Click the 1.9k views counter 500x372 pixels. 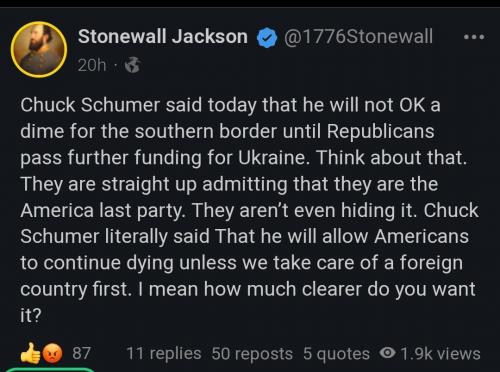coord(440,354)
